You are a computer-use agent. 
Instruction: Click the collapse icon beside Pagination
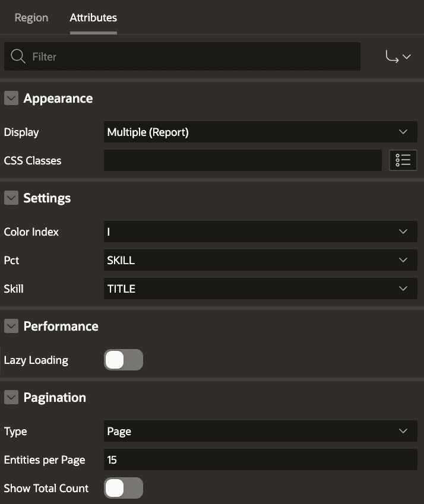coord(11,398)
